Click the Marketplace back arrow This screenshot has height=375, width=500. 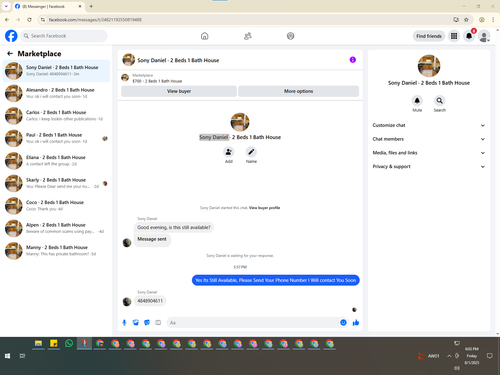coord(10,53)
